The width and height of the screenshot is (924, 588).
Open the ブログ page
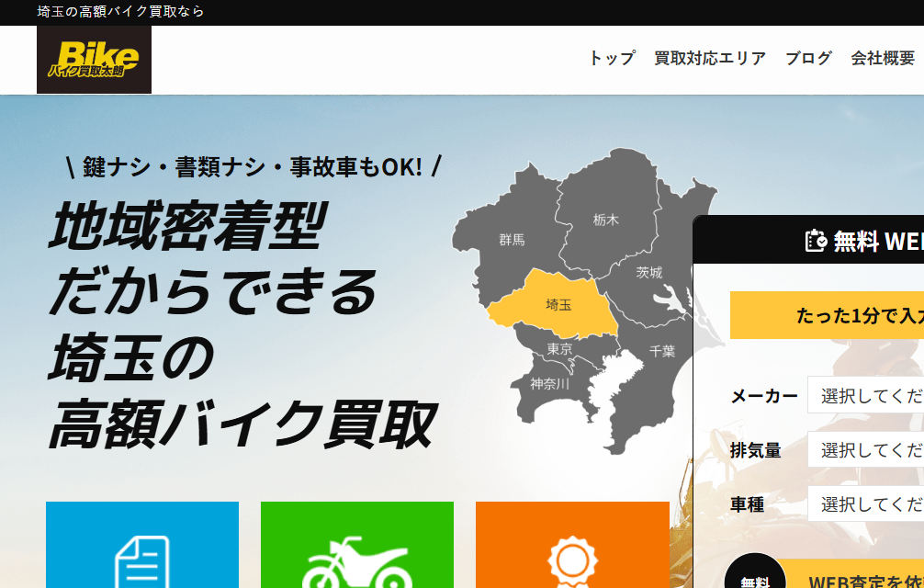[x=808, y=58]
